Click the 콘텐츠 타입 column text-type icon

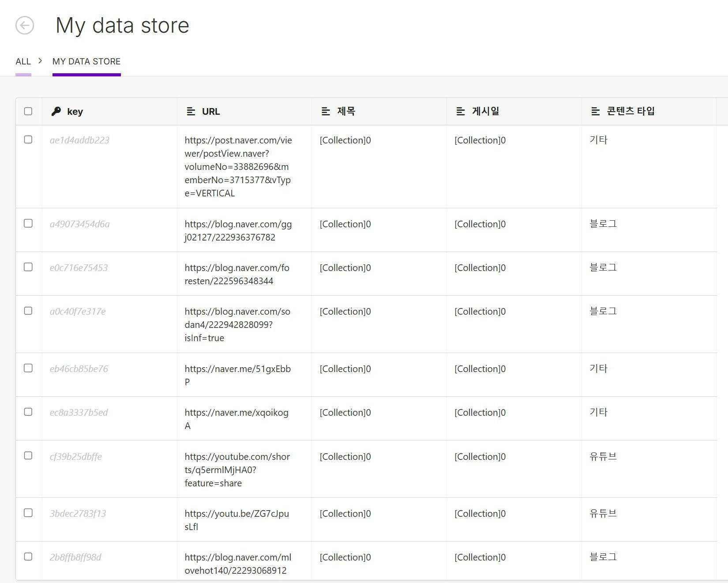pyautogui.click(x=596, y=111)
